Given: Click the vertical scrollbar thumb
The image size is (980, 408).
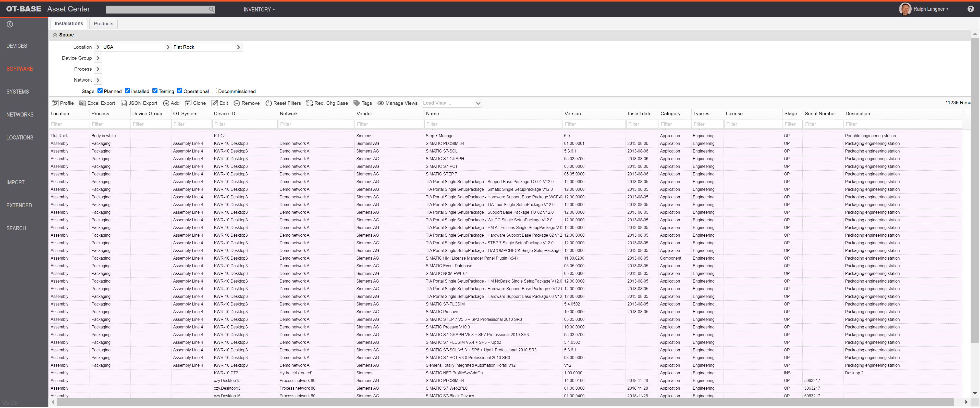Looking at the screenshot, I should point(975,190).
